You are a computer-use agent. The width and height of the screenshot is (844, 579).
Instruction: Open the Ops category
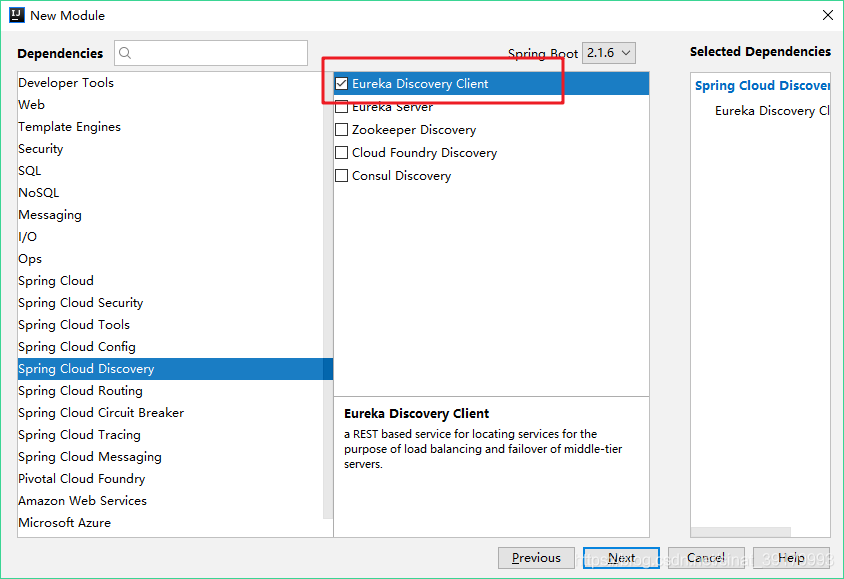(x=170, y=259)
